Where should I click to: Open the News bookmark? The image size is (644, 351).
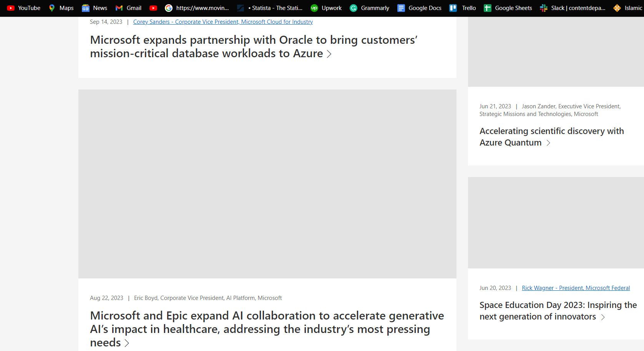coord(95,8)
